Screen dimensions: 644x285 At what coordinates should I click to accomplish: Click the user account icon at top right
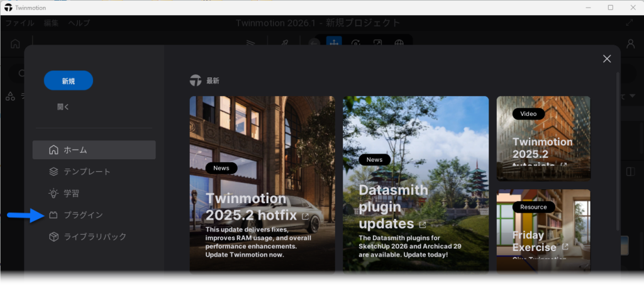[x=630, y=43]
